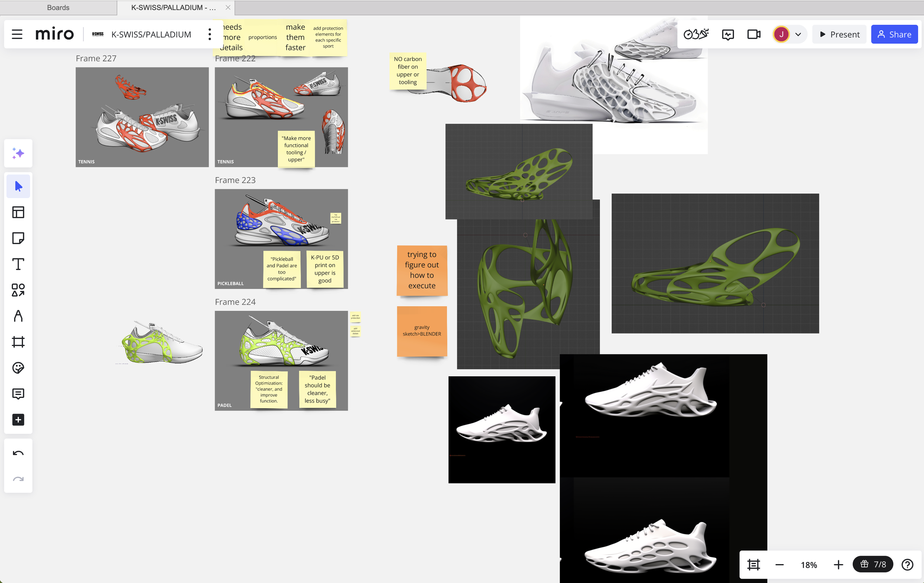The height and width of the screenshot is (583, 924).
Task: Click the Miro logo
Action: coord(54,34)
